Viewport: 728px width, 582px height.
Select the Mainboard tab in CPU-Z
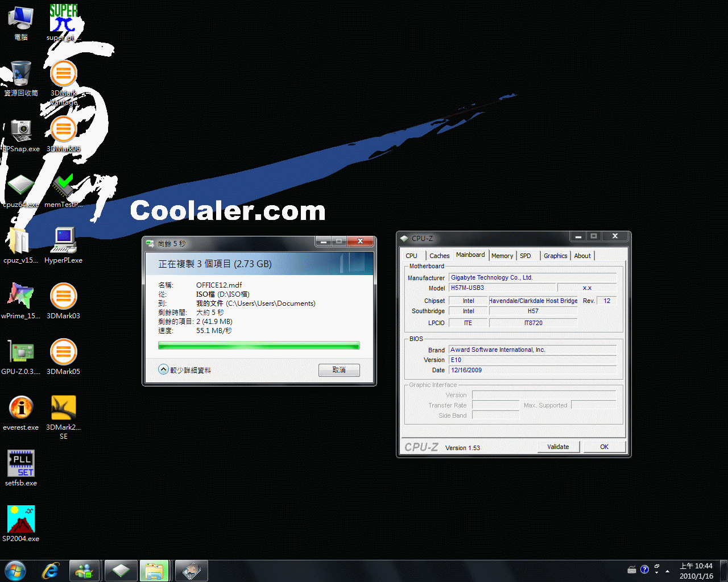[x=470, y=255]
